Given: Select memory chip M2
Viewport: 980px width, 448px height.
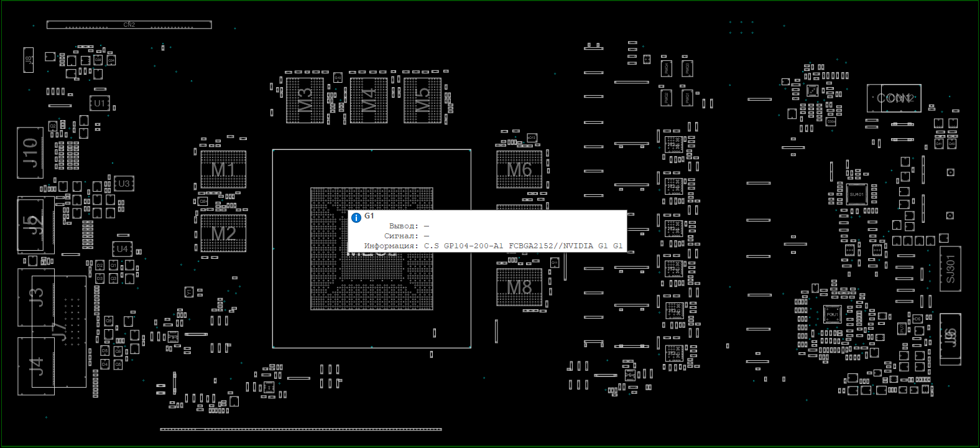Looking at the screenshot, I should coord(223,233).
